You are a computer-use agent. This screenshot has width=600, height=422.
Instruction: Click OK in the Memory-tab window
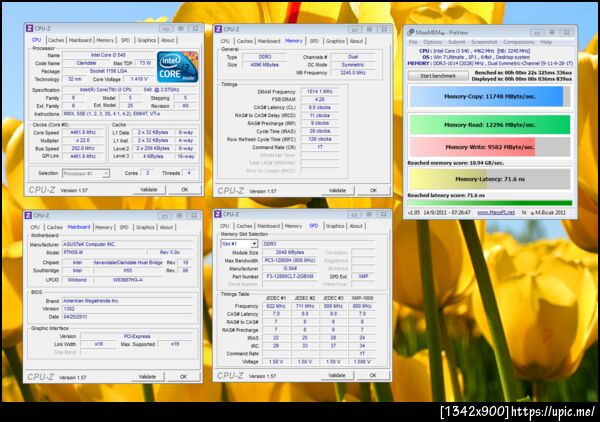pyautogui.click(x=373, y=190)
